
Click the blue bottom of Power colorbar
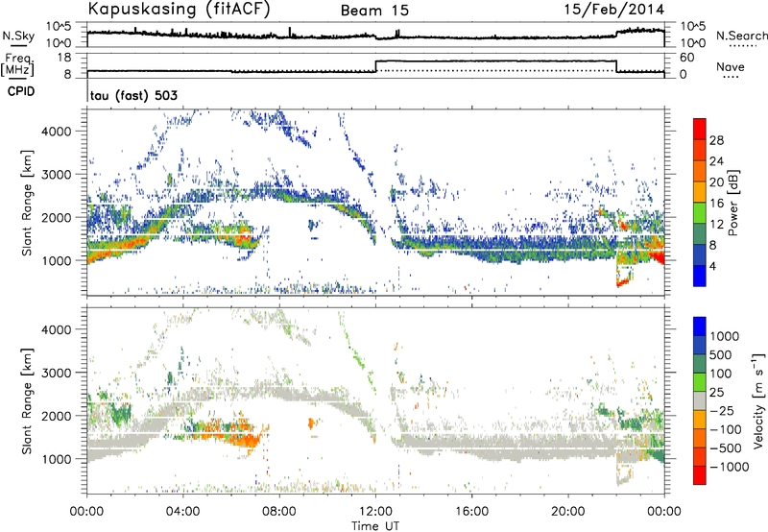point(700,276)
